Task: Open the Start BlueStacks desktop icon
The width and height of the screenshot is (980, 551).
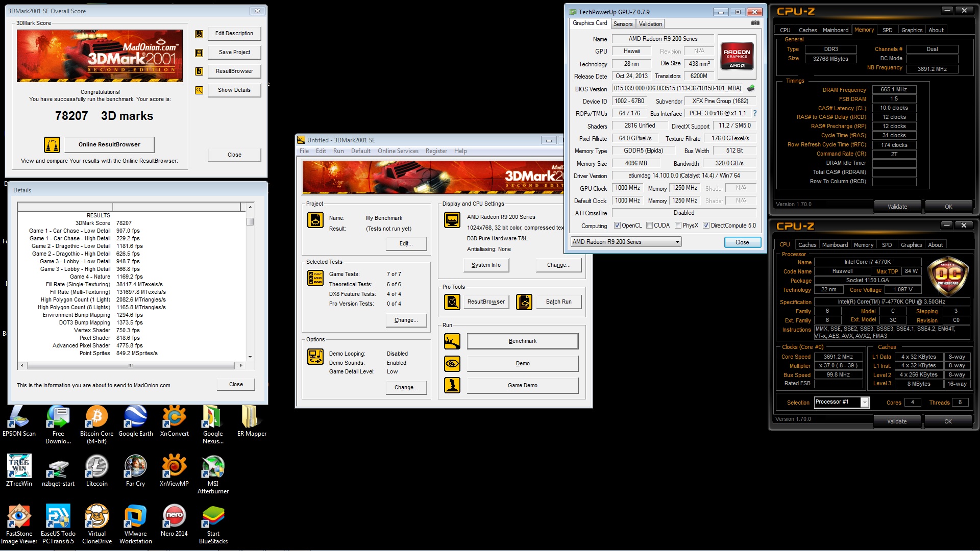Action: tap(213, 524)
